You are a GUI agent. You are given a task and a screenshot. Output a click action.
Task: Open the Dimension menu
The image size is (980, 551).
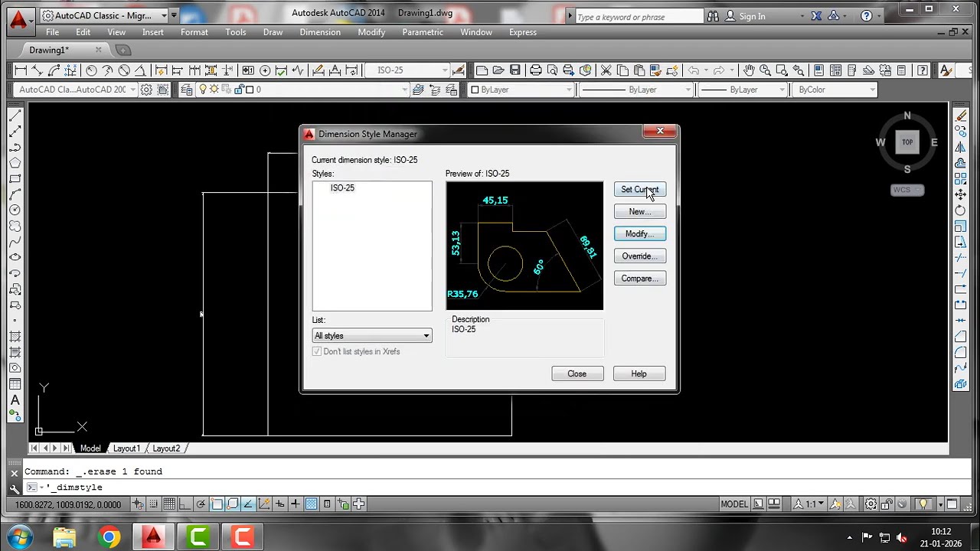tap(320, 32)
